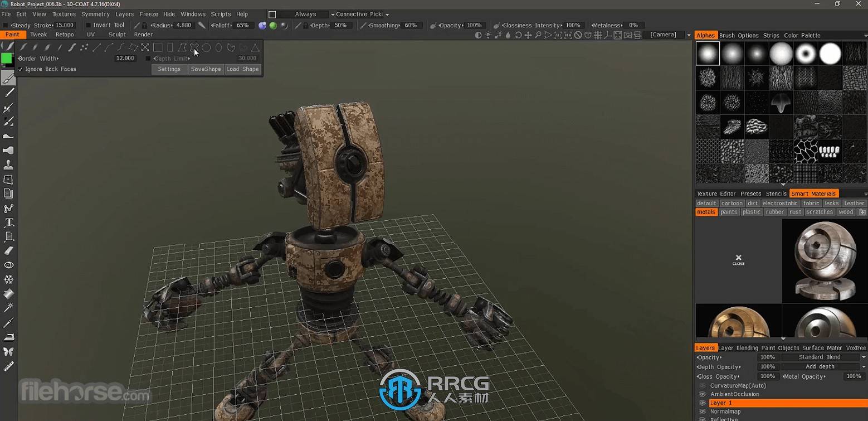Toggle Ignore Back Faces checkbox
The height and width of the screenshot is (421, 868).
pyautogui.click(x=21, y=69)
